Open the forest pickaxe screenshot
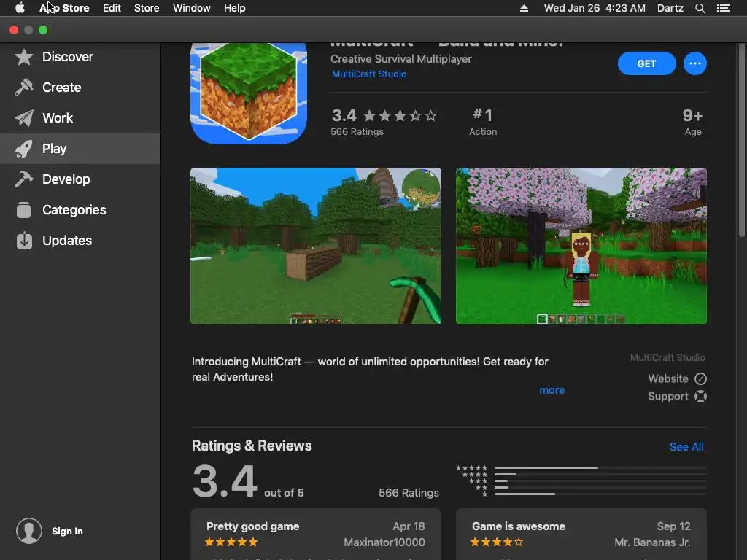Viewport: 747px width, 560px height. [316, 246]
